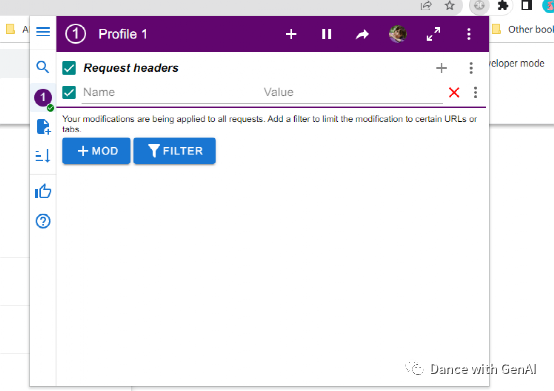Viewport: 554px width, 391px height.
Task: Open the header row's three-dot menu
Action: 475,93
